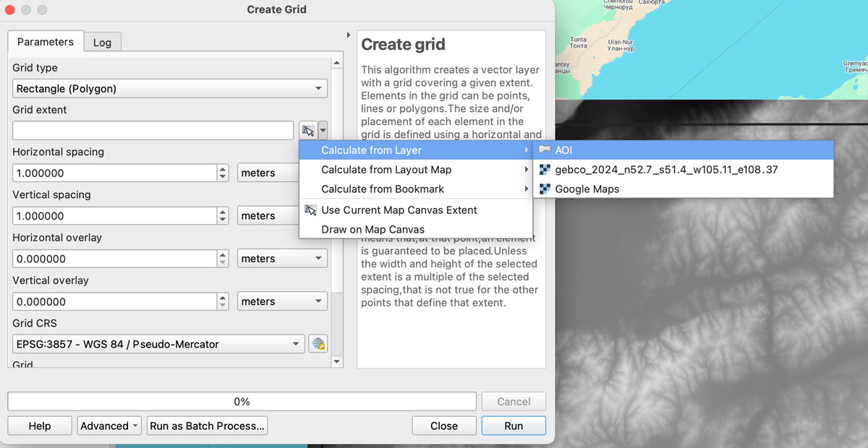The width and height of the screenshot is (868, 448).
Task: Expand the Grid CRS combo box
Action: pyautogui.click(x=158, y=344)
